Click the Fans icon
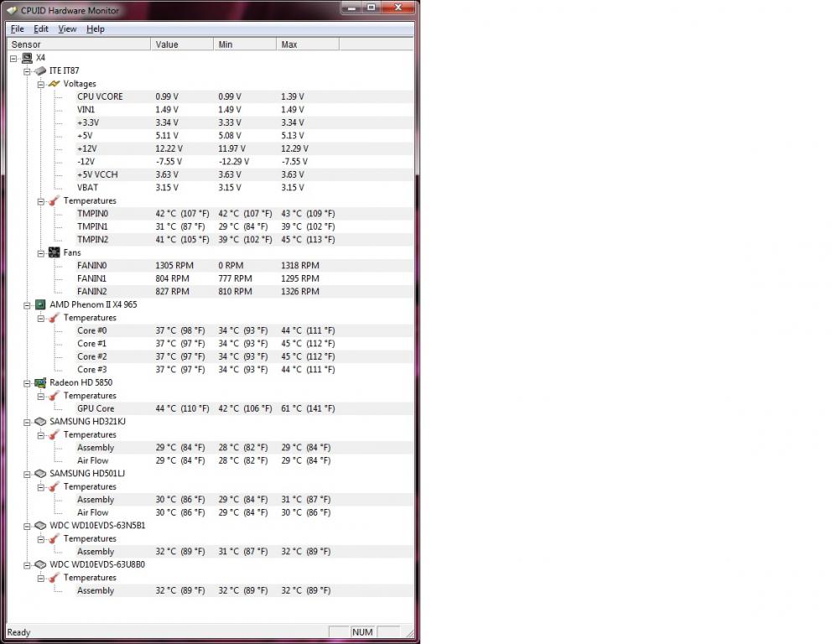Screen dimensions: 832x644 [55, 252]
